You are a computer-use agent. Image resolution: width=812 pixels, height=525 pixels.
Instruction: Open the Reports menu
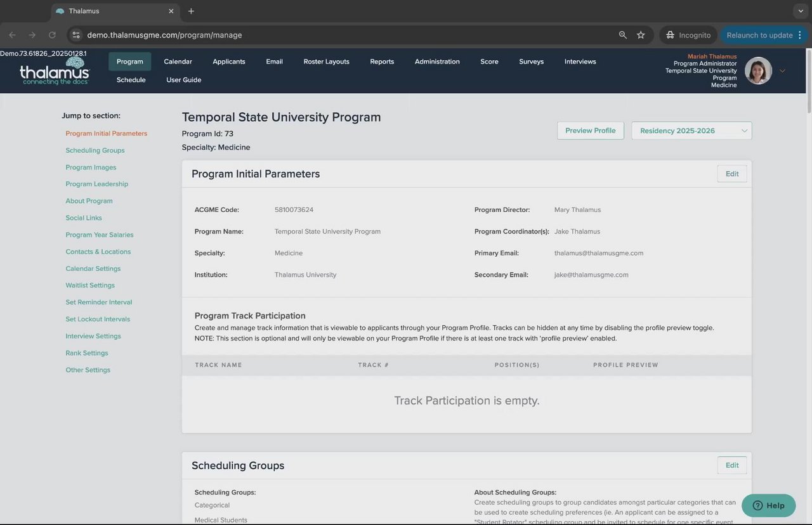coord(382,62)
